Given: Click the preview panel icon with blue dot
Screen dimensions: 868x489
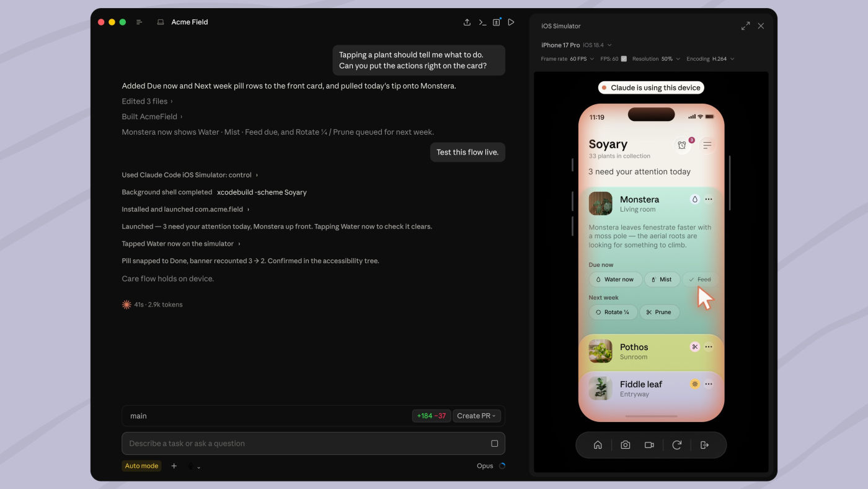Looking at the screenshot, I should coord(497,22).
